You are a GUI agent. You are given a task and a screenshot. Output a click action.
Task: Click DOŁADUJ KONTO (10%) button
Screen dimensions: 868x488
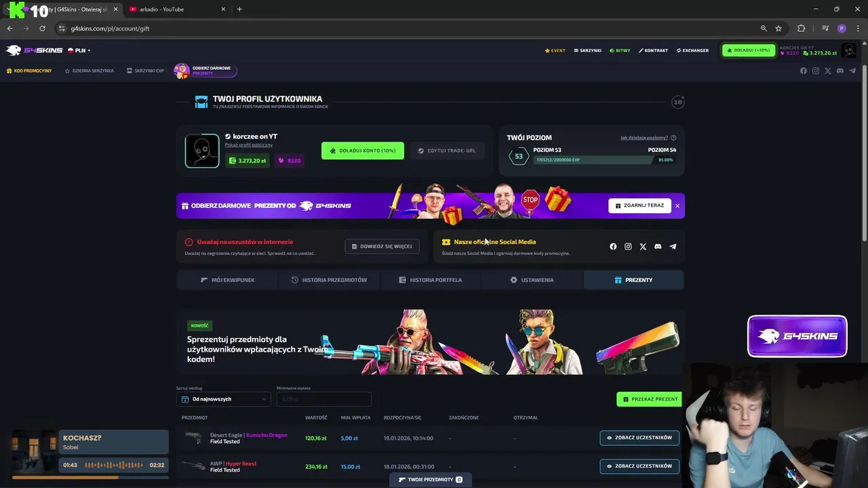click(363, 150)
